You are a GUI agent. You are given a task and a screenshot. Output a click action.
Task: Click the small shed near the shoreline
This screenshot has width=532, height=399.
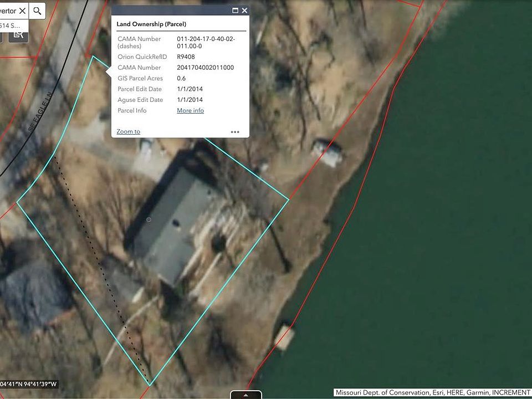[x=327, y=153]
